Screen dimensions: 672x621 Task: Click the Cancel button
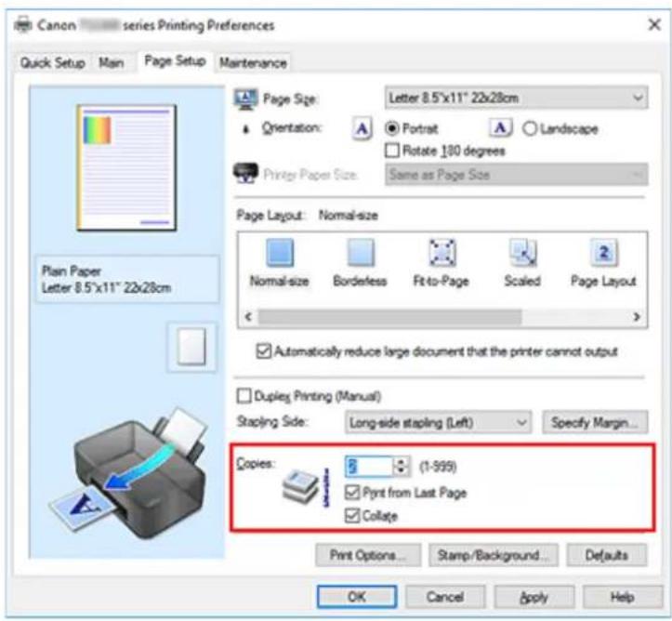[445, 597]
